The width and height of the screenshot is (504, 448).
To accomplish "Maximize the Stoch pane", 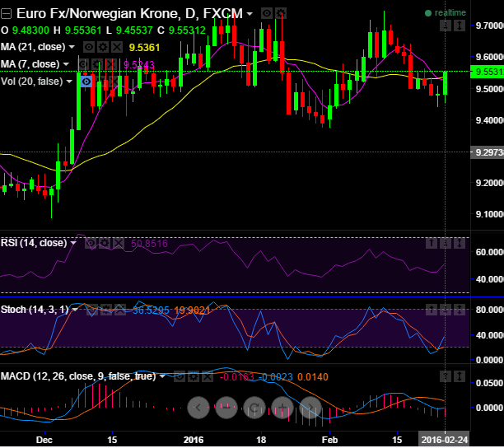I will (460, 310).
